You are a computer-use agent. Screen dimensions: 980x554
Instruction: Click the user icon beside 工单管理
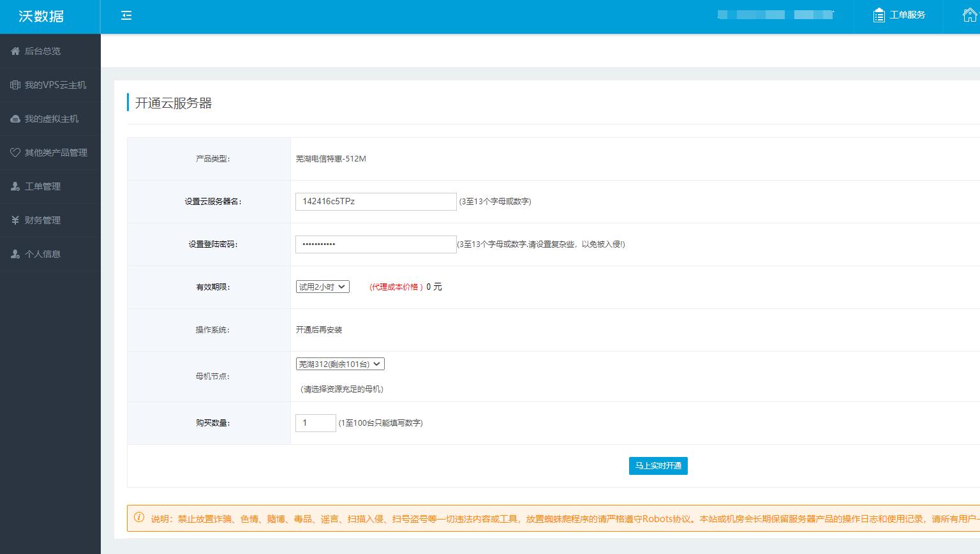pyautogui.click(x=15, y=186)
